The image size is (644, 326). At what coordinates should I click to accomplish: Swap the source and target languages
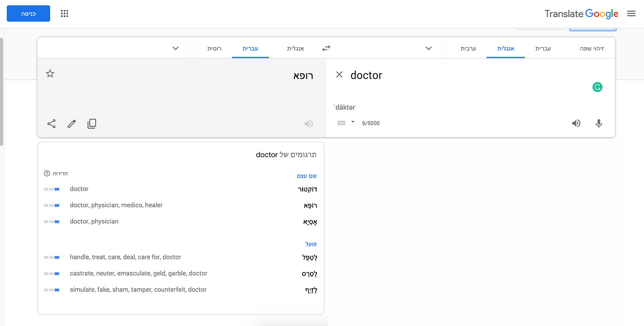[x=326, y=48]
